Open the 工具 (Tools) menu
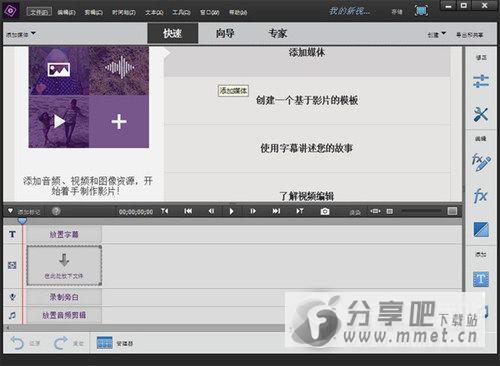Screen dimensions: 500x366 coord(181,12)
